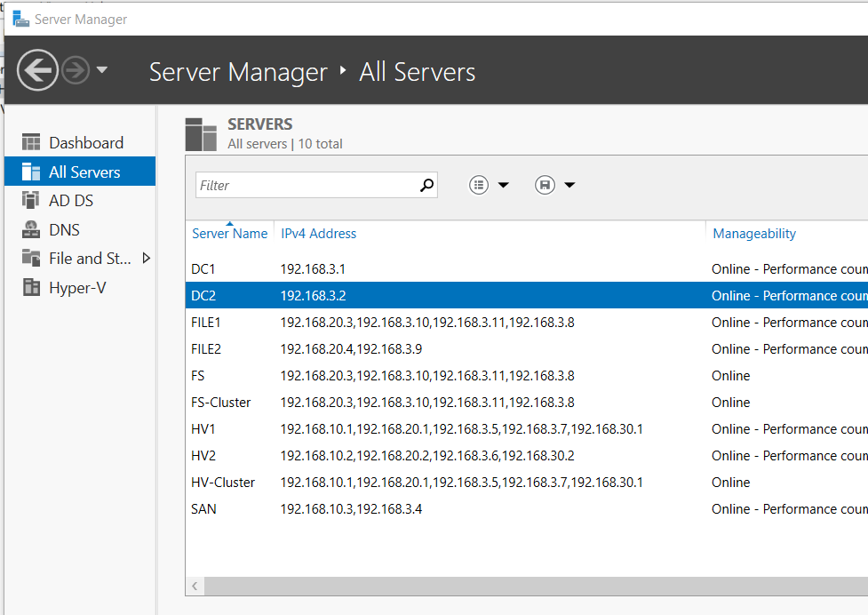Sort by the IPv4 Address column
868x615 pixels.
[x=318, y=234]
